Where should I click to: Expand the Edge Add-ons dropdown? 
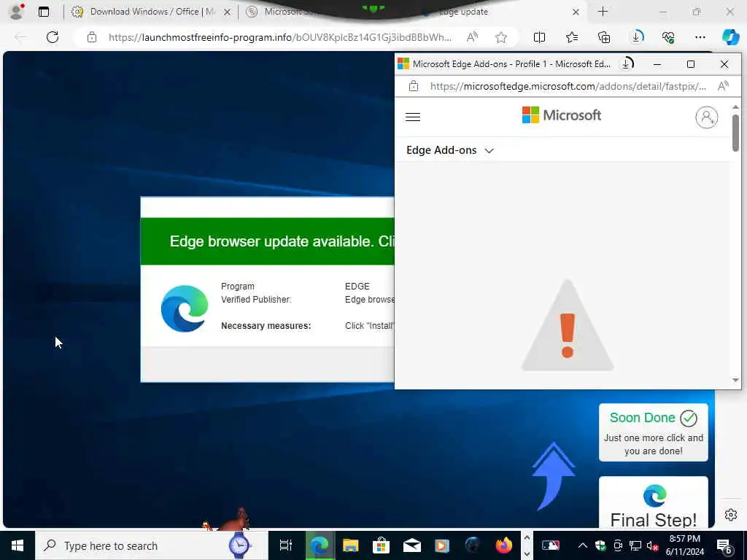tap(449, 150)
